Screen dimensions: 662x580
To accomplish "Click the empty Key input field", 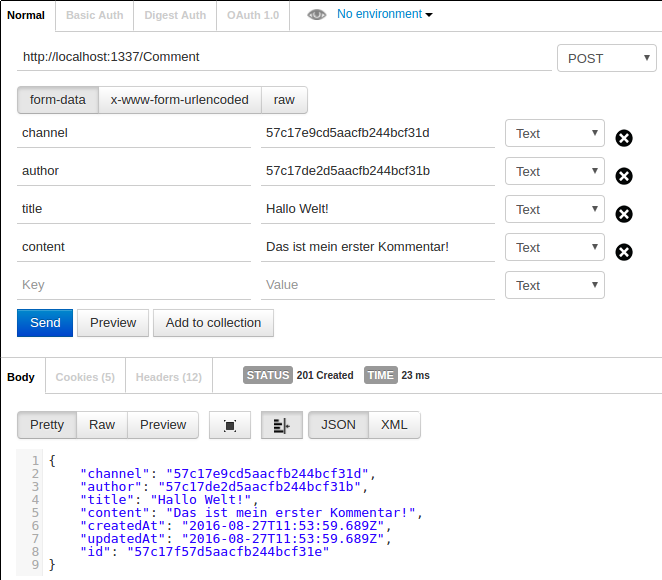I will coord(134,285).
